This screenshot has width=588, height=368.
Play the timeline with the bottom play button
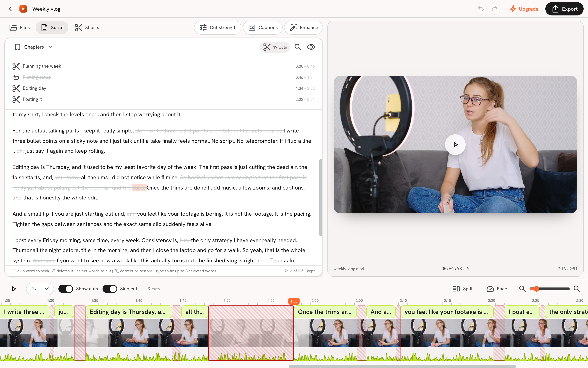coord(14,289)
